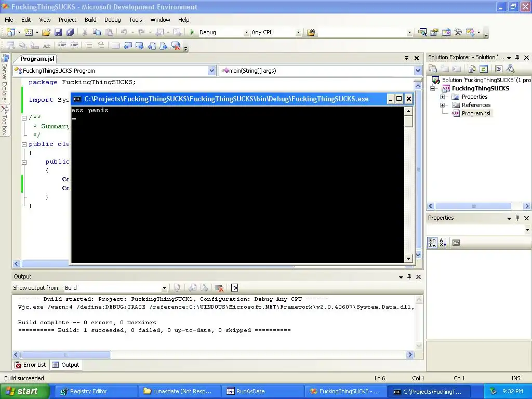Toggle auto-hide pin on Output panel
Viewport: 532px width, 399px height.
coord(409,277)
